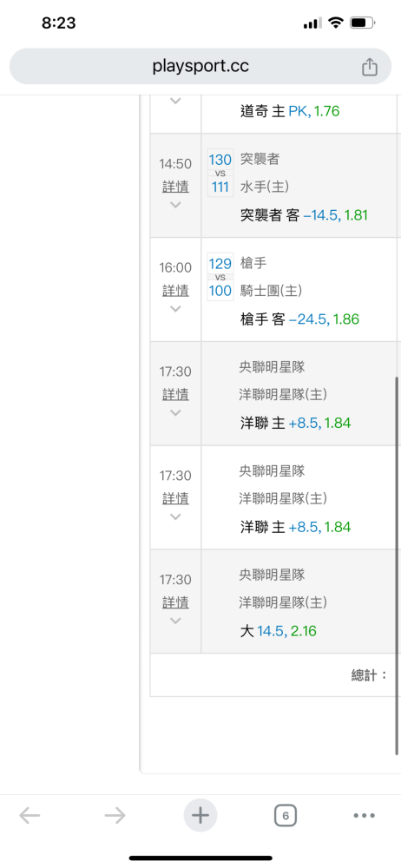Click the playsport.cc address field
The width and height of the screenshot is (401, 868).
pyautogui.click(x=200, y=67)
